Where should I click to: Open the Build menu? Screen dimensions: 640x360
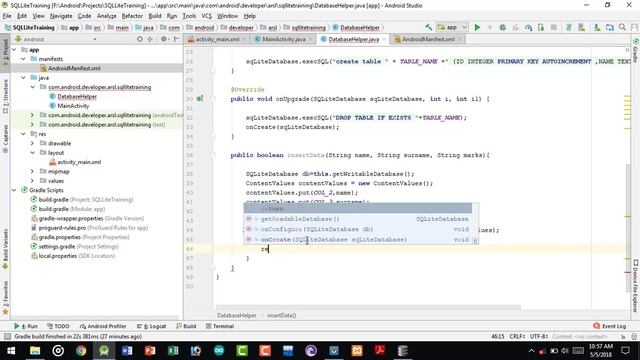point(155,16)
